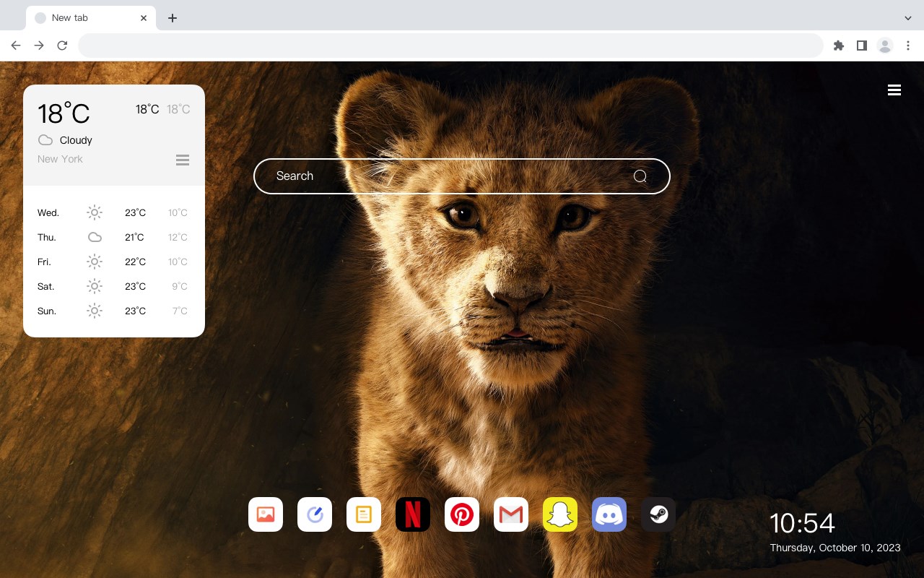This screenshot has height=578, width=924.
Task: Launch the Gmail shortcut
Action: 511,514
